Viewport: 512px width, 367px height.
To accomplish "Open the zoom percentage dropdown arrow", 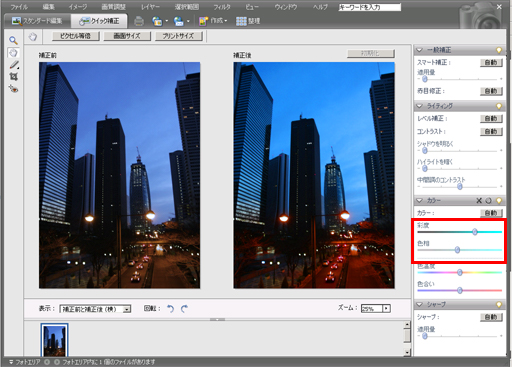I will coord(386,308).
